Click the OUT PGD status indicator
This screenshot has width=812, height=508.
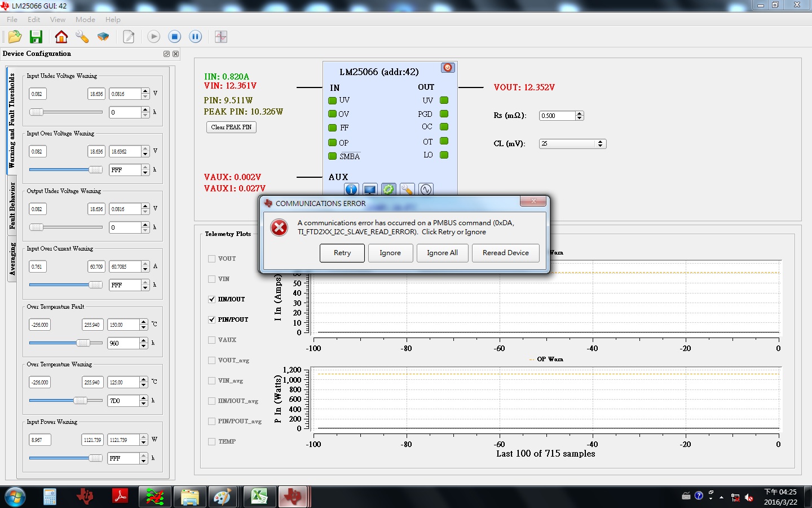444,113
